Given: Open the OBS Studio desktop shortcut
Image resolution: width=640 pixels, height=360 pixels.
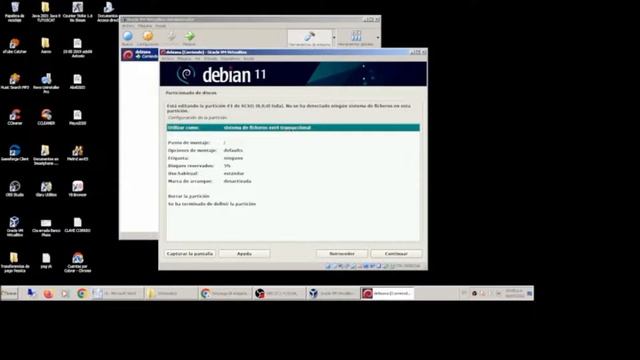Looking at the screenshot, I should 15,189.
